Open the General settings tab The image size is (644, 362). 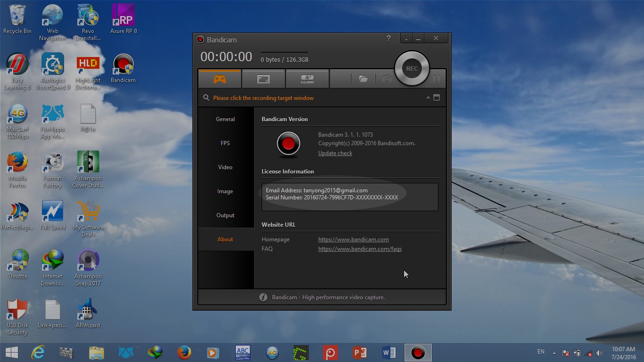(x=225, y=119)
